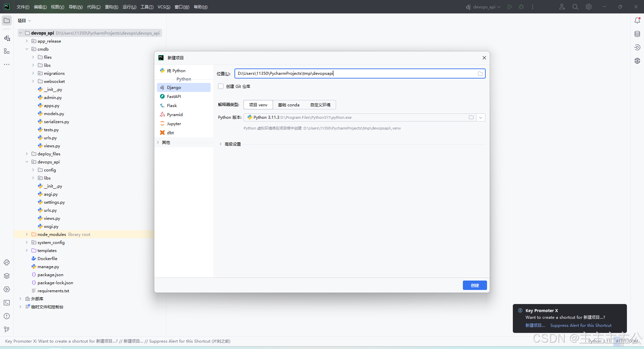The image size is (644, 349).
Task: Open Code With Me user icon
Action: point(562,7)
